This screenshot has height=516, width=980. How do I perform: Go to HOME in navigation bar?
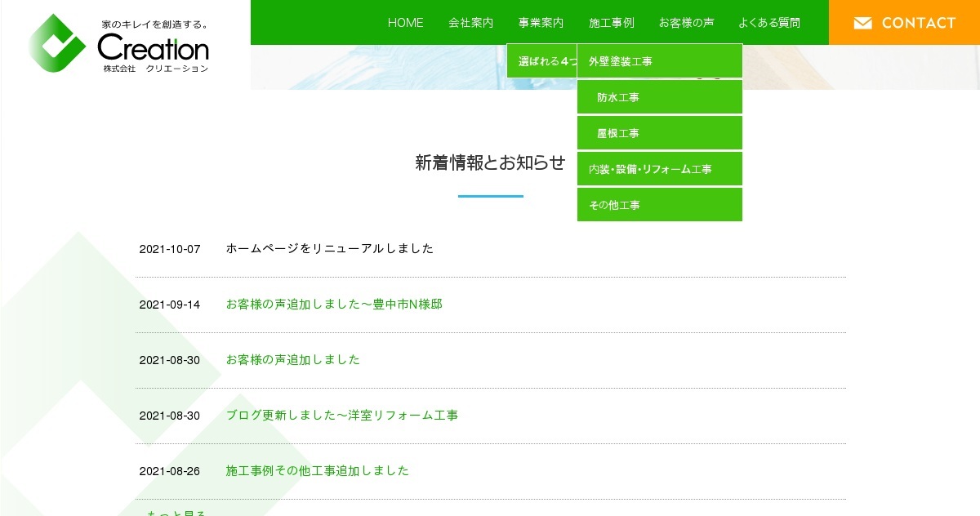tap(406, 23)
